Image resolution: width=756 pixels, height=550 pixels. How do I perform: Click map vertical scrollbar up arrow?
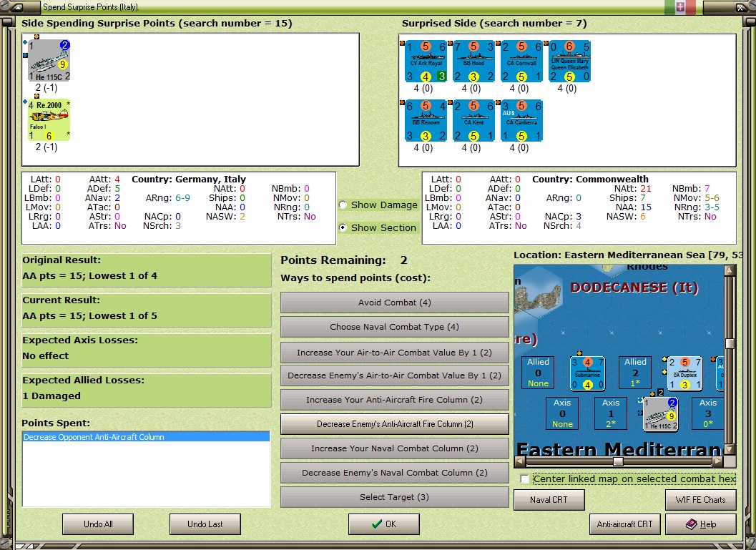[x=730, y=270]
